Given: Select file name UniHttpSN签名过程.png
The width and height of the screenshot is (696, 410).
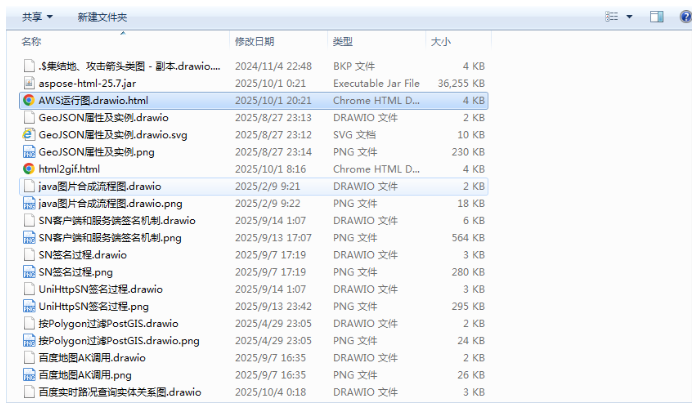Looking at the screenshot, I should [93, 307].
